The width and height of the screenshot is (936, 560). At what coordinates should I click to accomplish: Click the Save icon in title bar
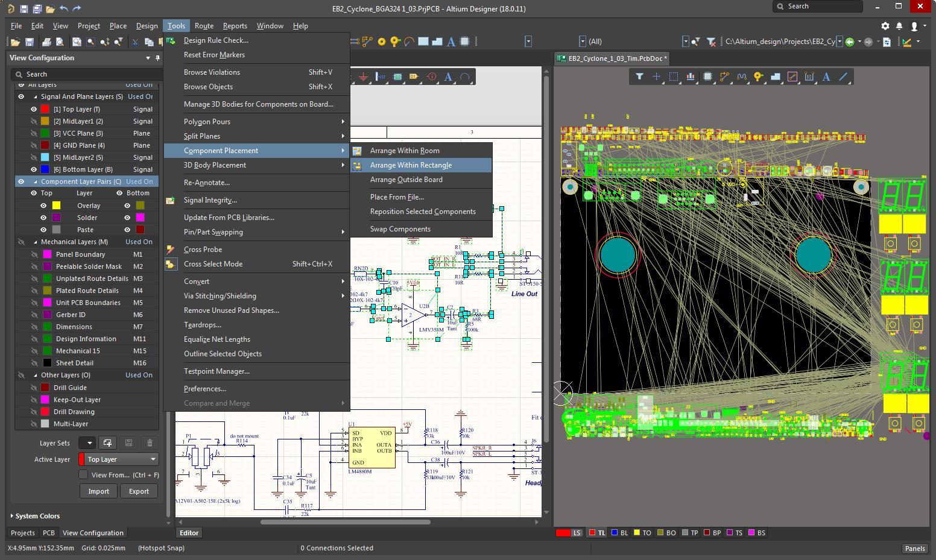(24, 8)
